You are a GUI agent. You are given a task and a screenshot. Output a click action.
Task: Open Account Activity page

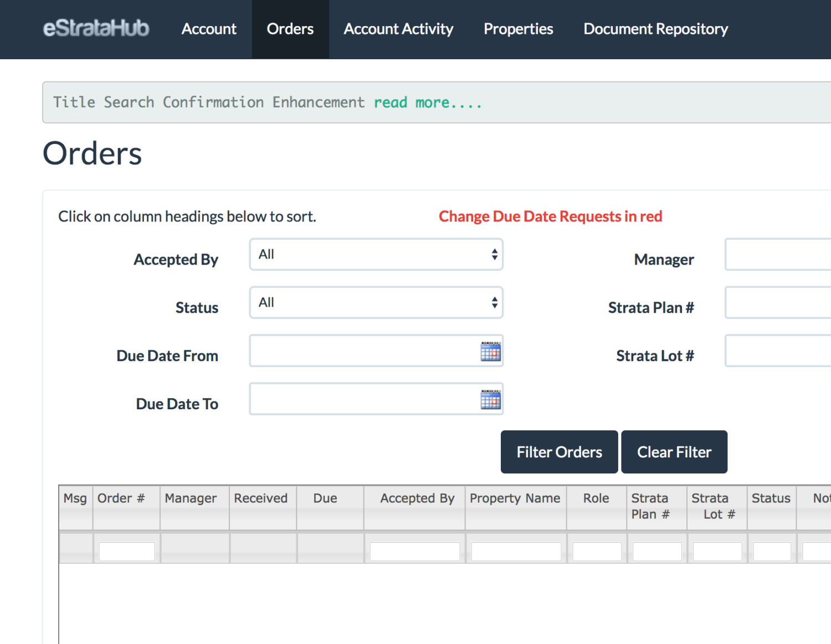398,29
